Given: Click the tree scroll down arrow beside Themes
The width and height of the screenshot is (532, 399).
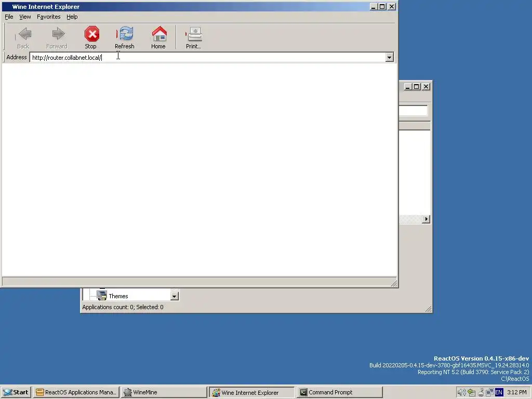Looking at the screenshot, I should (175, 296).
